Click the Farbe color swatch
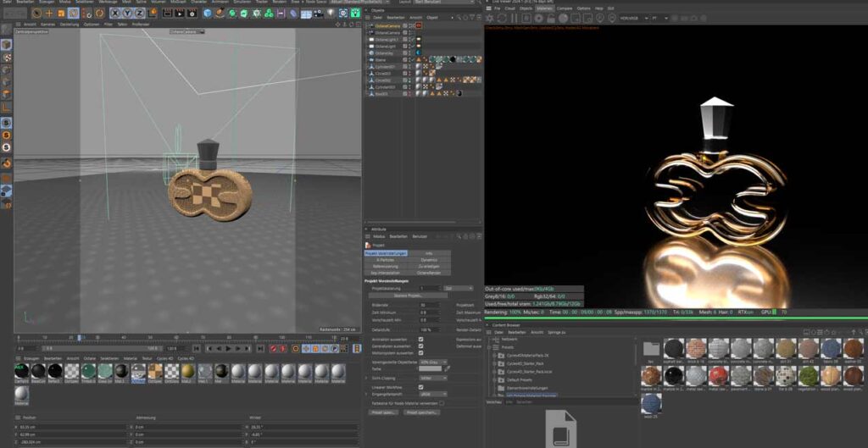The image size is (868, 448). click(430, 369)
